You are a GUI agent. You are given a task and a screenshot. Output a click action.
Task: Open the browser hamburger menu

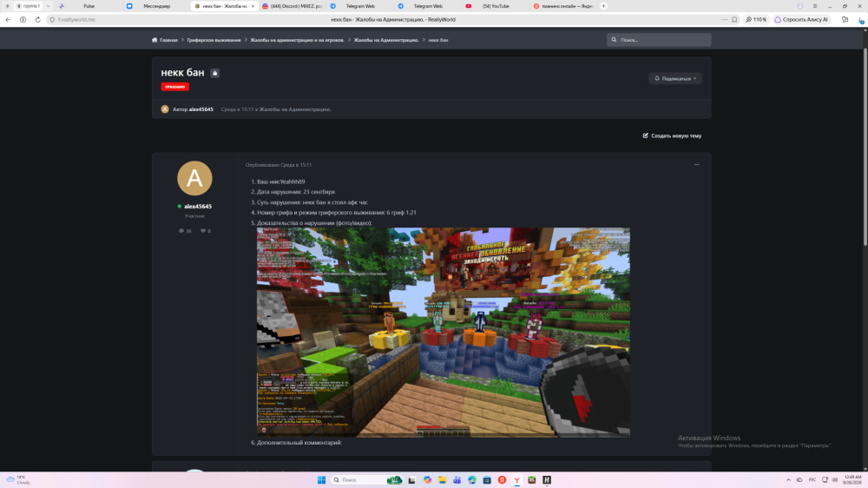pos(815,6)
